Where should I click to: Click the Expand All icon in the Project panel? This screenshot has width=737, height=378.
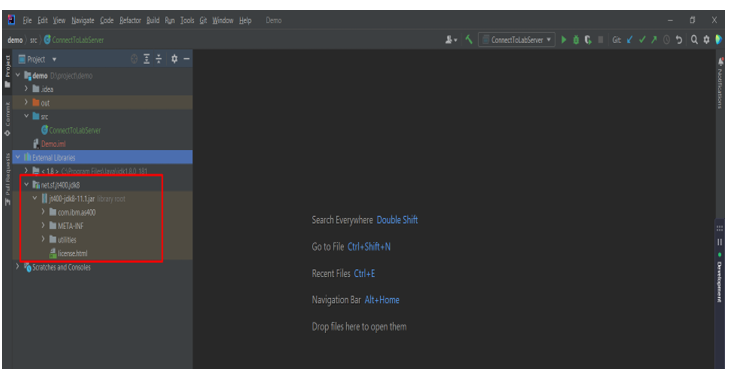coord(147,59)
